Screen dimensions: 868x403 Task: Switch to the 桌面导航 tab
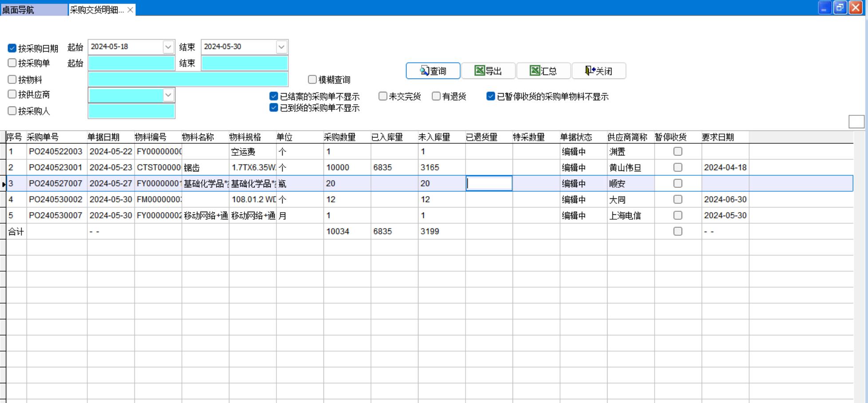coord(34,10)
